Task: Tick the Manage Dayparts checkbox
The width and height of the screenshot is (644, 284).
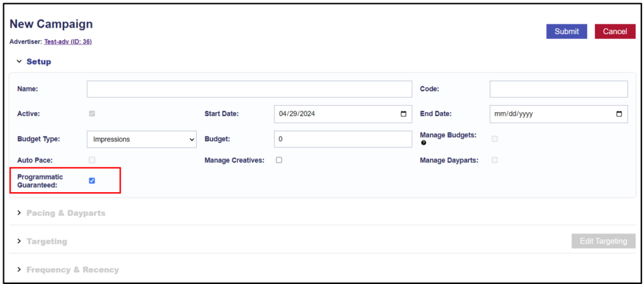Action: (494, 161)
